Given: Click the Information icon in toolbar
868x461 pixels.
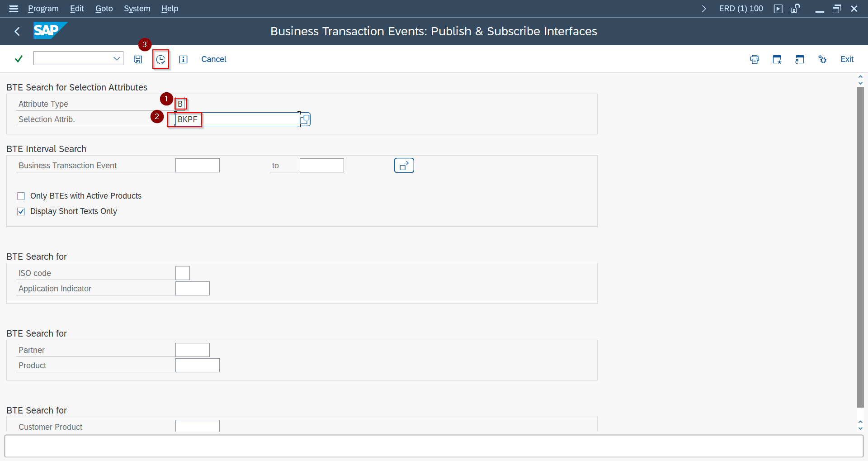Looking at the screenshot, I should pyautogui.click(x=183, y=59).
